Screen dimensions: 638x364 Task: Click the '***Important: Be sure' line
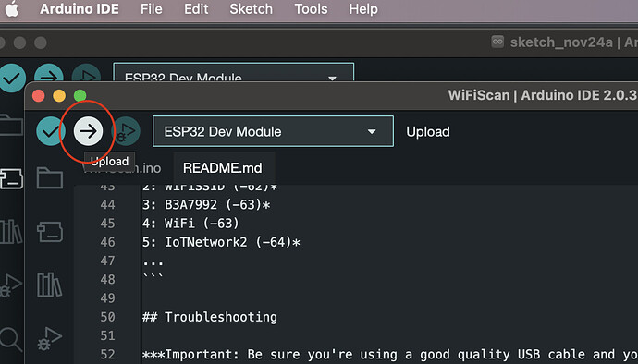pyautogui.click(x=390, y=354)
